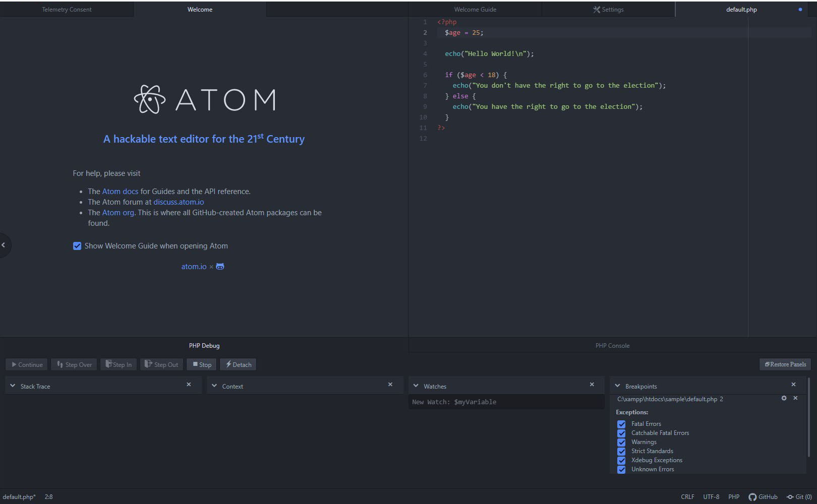This screenshot has height=504, width=817.
Task: Collapse the Context panel chevron
Action: click(x=214, y=386)
